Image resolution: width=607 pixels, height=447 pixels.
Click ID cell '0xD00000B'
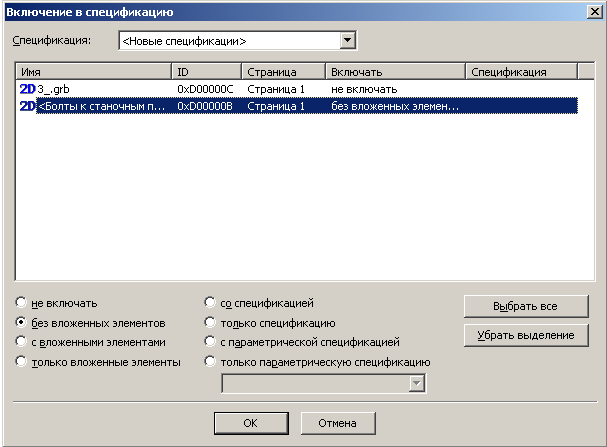205,106
